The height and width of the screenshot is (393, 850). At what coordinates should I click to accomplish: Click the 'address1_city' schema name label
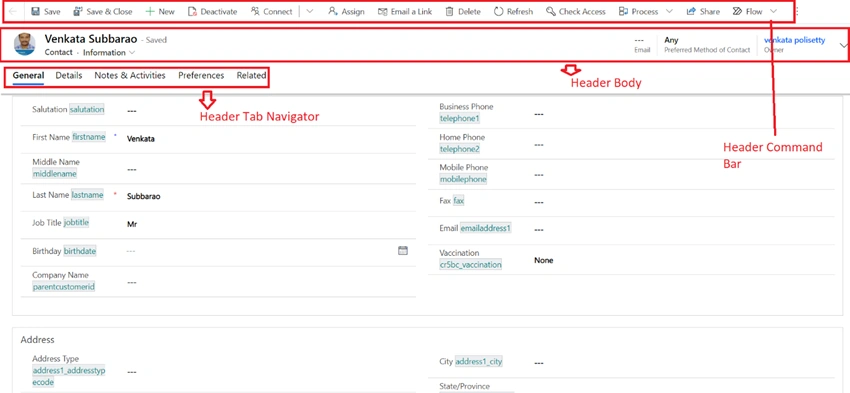coord(479,362)
